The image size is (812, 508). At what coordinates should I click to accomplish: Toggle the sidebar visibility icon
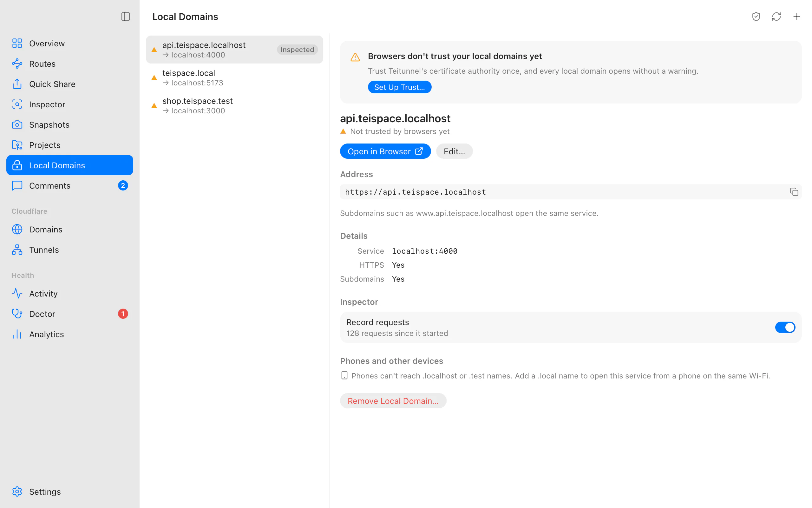pos(126,17)
